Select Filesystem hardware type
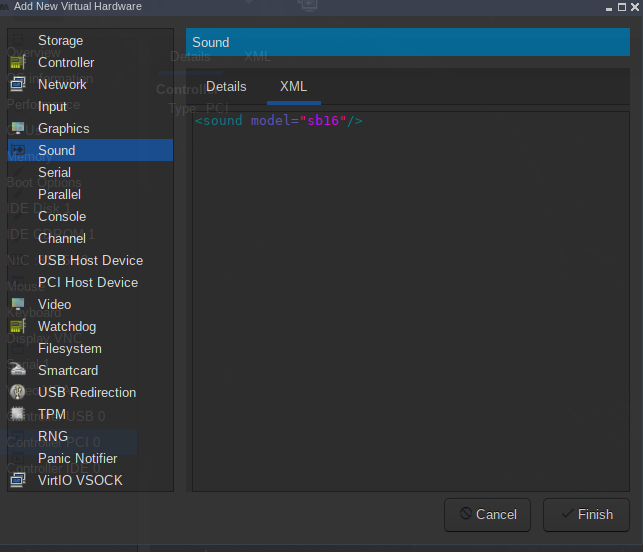 (90, 348)
